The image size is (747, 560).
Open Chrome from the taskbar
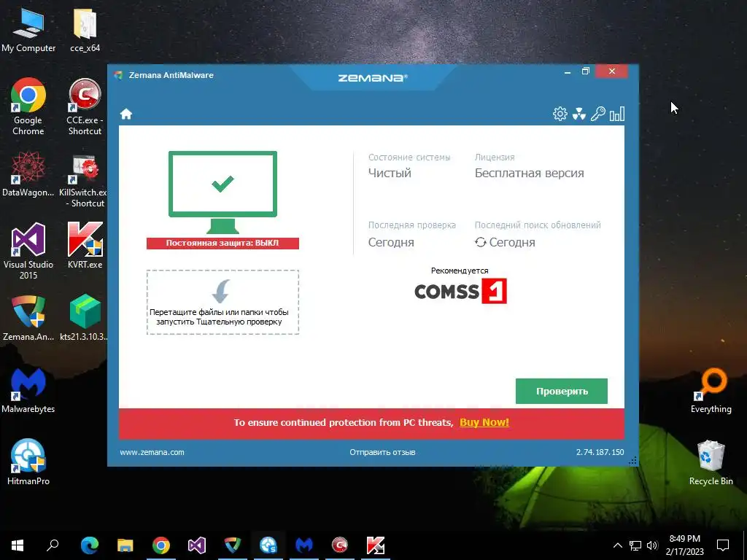pos(161,545)
